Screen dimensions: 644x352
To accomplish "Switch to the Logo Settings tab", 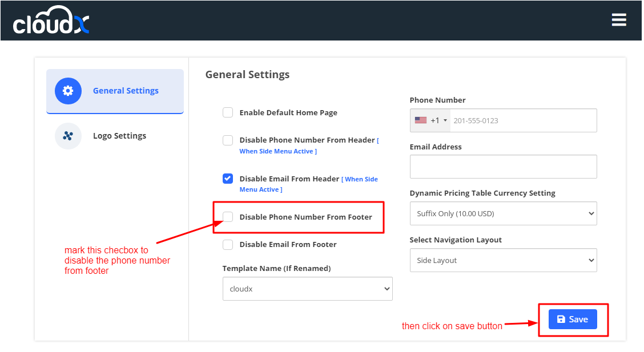I will click(x=119, y=136).
